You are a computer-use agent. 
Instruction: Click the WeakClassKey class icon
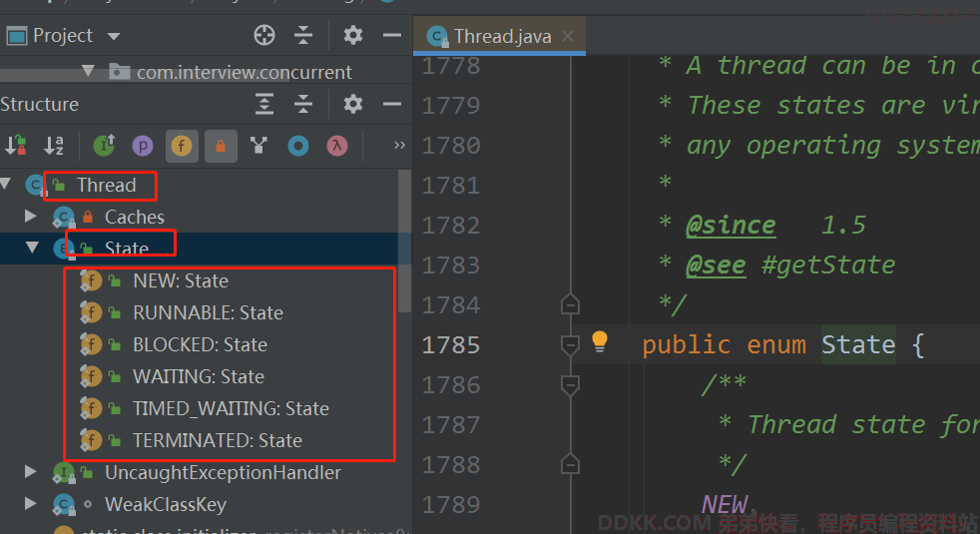click(64, 505)
